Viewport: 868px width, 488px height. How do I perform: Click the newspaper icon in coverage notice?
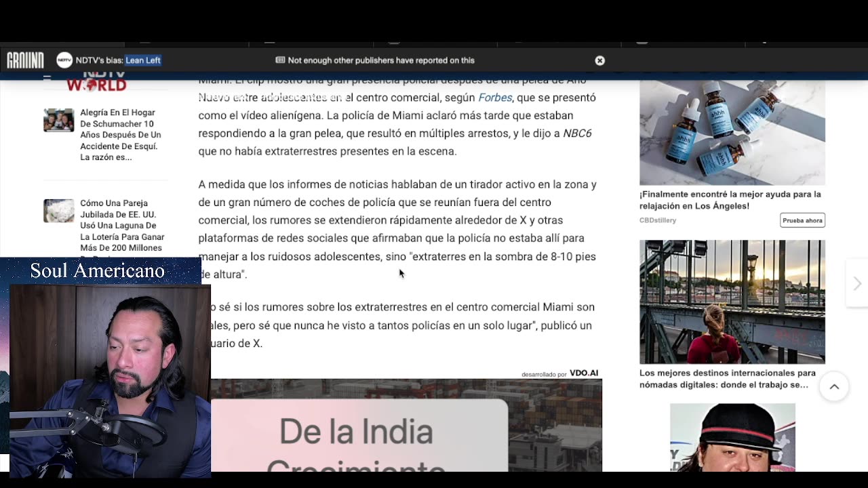pos(280,60)
